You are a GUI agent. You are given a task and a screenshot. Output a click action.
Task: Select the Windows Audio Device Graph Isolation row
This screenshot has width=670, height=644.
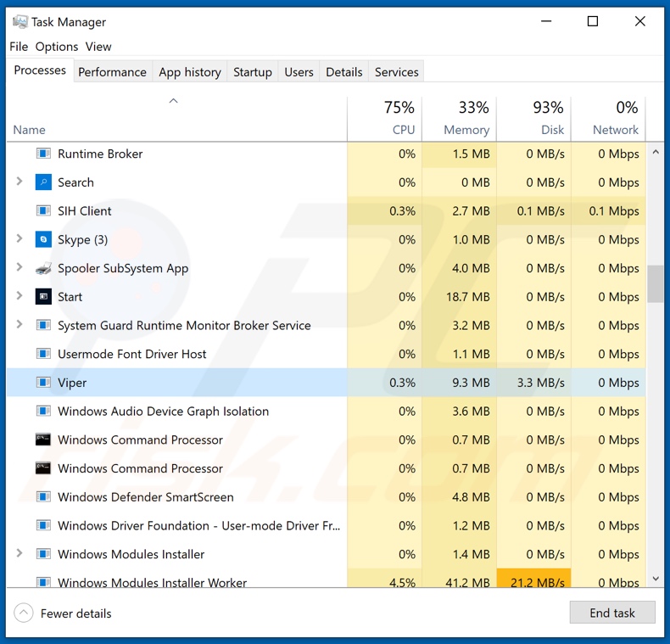pos(326,411)
